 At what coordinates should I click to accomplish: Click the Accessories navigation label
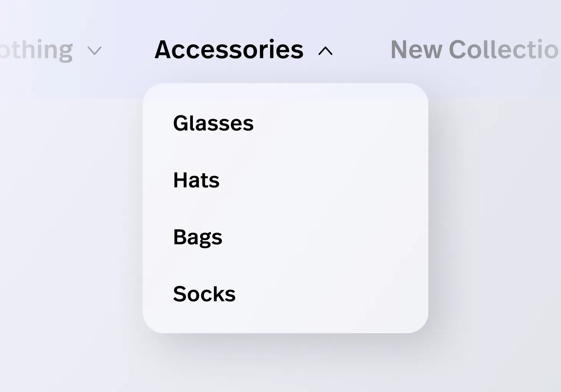(x=229, y=50)
